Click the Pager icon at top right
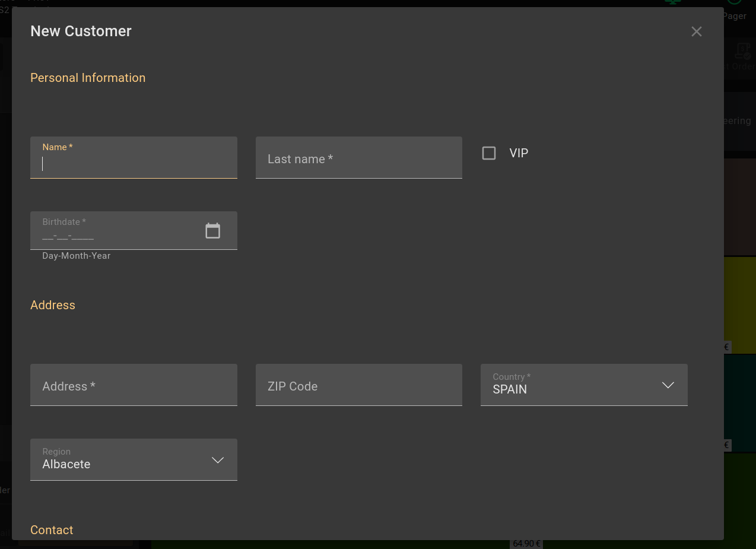This screenshot has height=549, width=756. [x=735, y=3]
